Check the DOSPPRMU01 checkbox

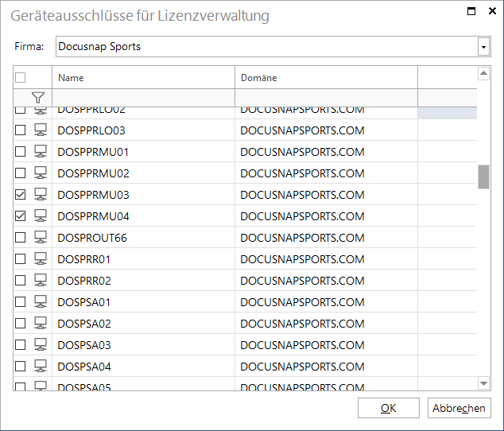[20, 152]
